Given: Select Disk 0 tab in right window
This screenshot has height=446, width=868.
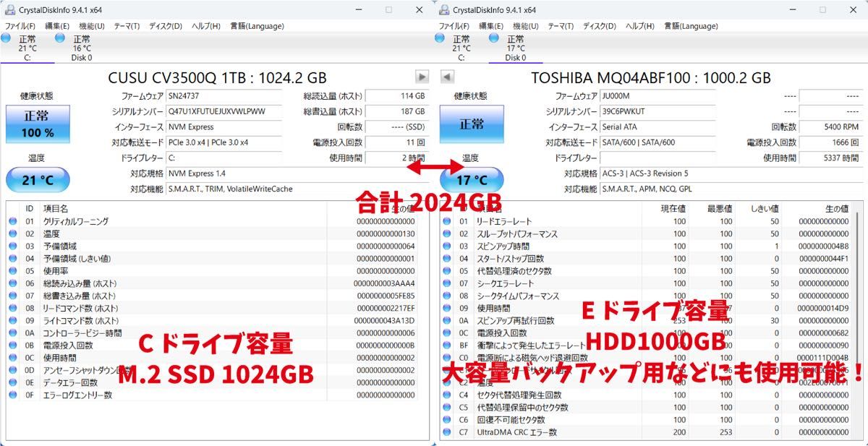Looking at the screenshot, I should [515, 48].
